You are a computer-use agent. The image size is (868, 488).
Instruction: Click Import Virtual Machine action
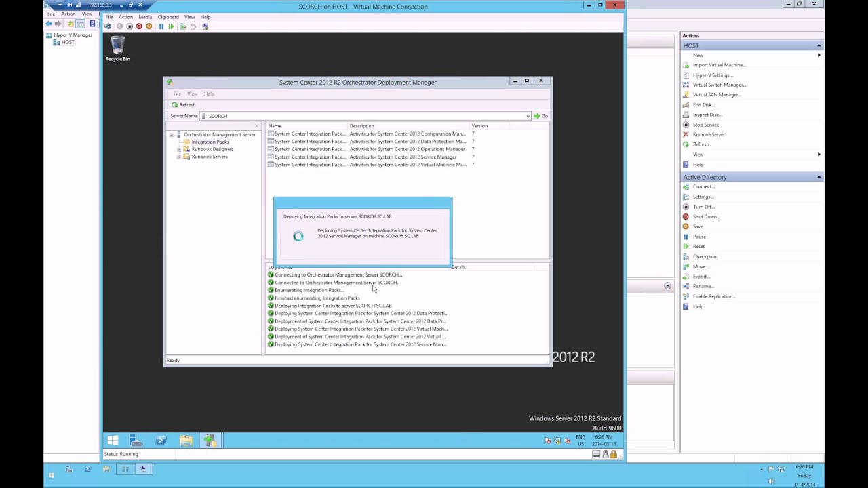click(719, 65)
